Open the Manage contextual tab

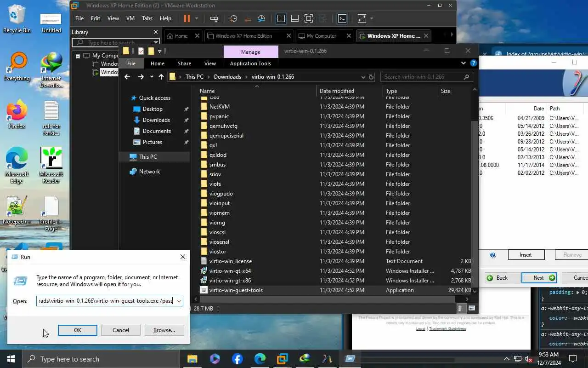coord(251,52)
